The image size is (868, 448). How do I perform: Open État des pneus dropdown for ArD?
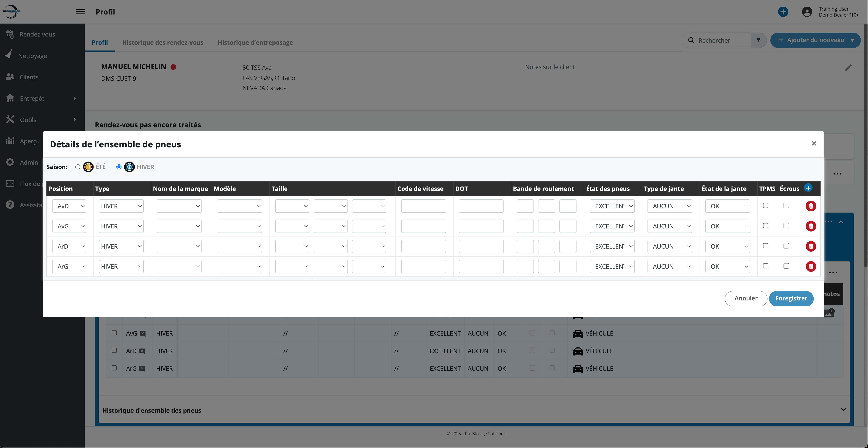click(612, 247)
